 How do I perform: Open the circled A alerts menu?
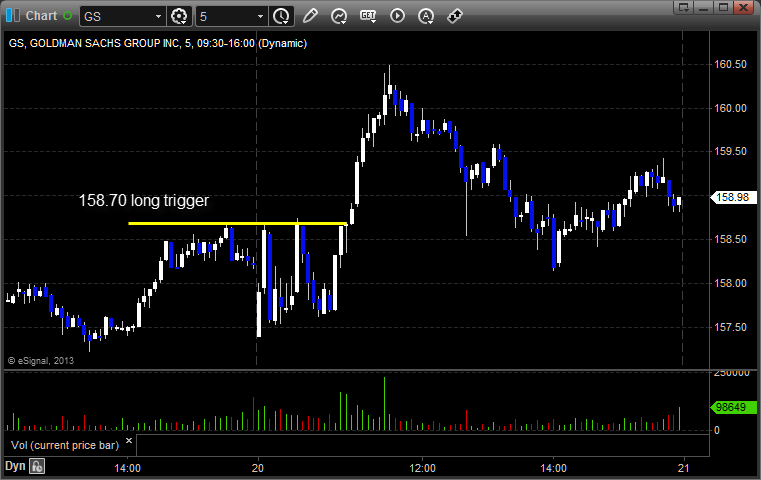pyautogui.click(x=426, y=17)
